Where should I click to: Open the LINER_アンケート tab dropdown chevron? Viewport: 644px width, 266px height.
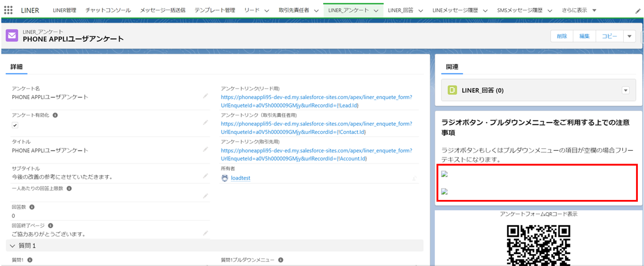click(375, 11)
